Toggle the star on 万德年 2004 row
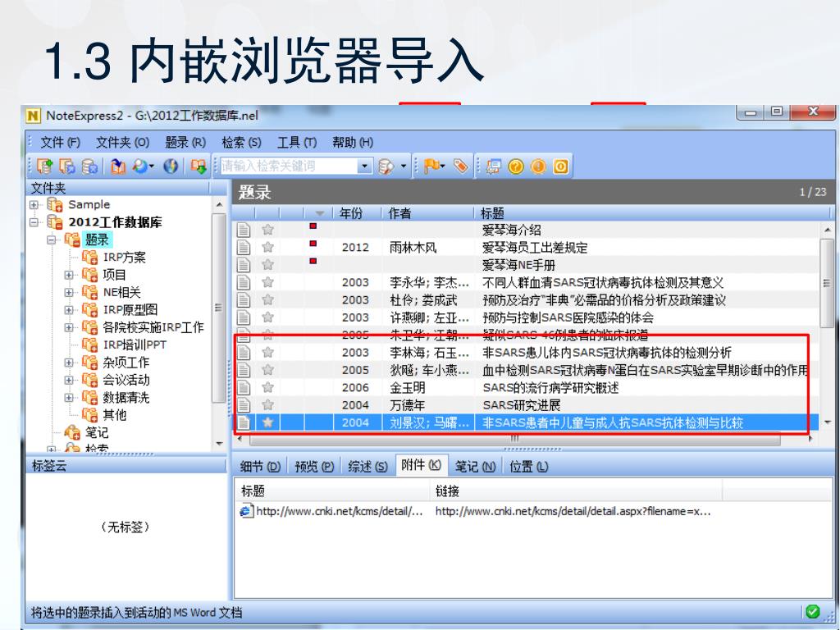 click(x=268, y=404)
